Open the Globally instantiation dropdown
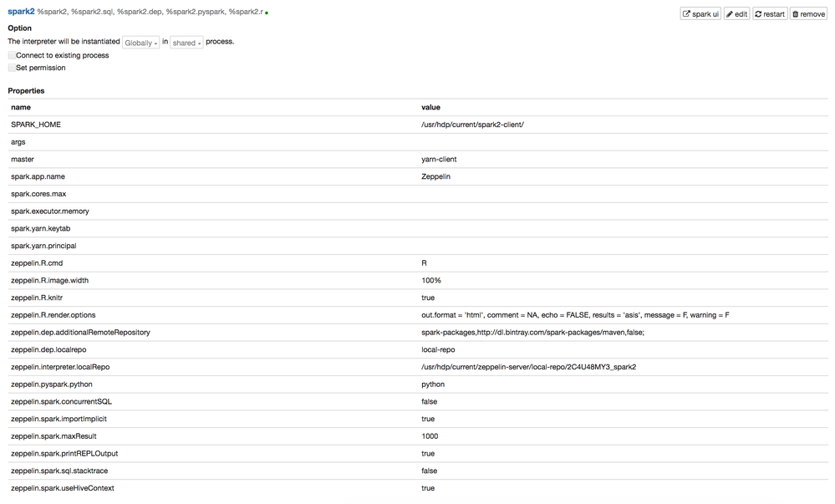The height and width of the screenshot is (504, 835). point(140,43)
